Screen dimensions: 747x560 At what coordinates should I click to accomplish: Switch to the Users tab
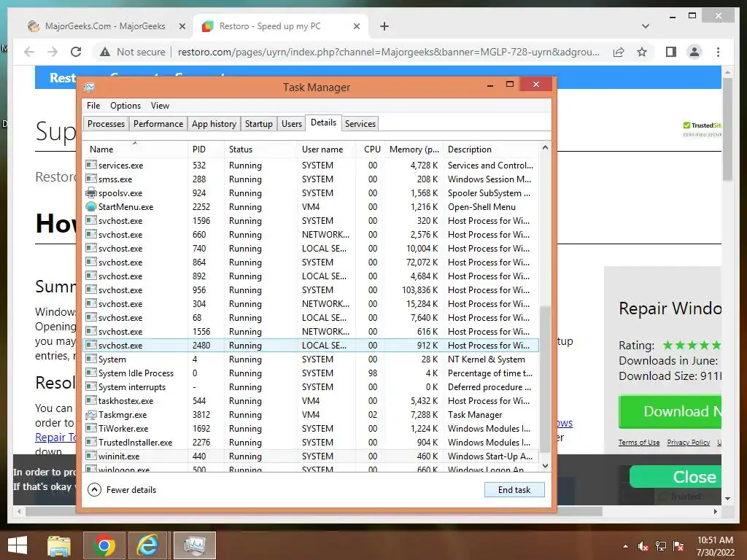292,124
